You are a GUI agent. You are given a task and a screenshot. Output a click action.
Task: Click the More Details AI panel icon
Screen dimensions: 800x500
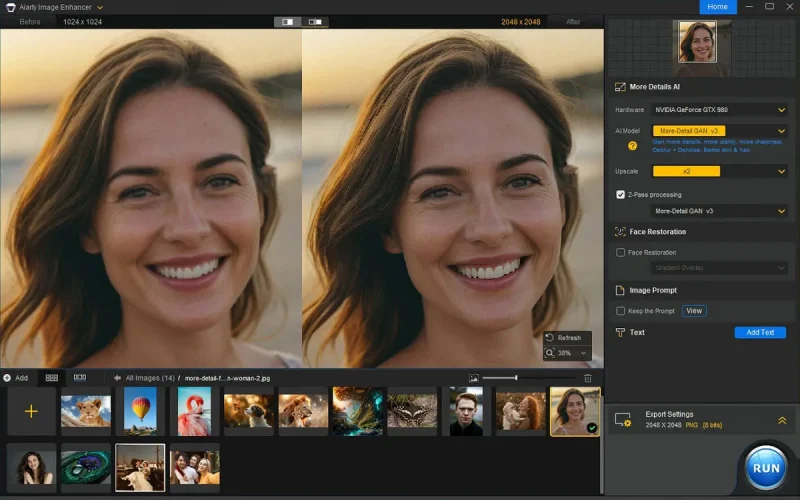(x=620, y=87)
